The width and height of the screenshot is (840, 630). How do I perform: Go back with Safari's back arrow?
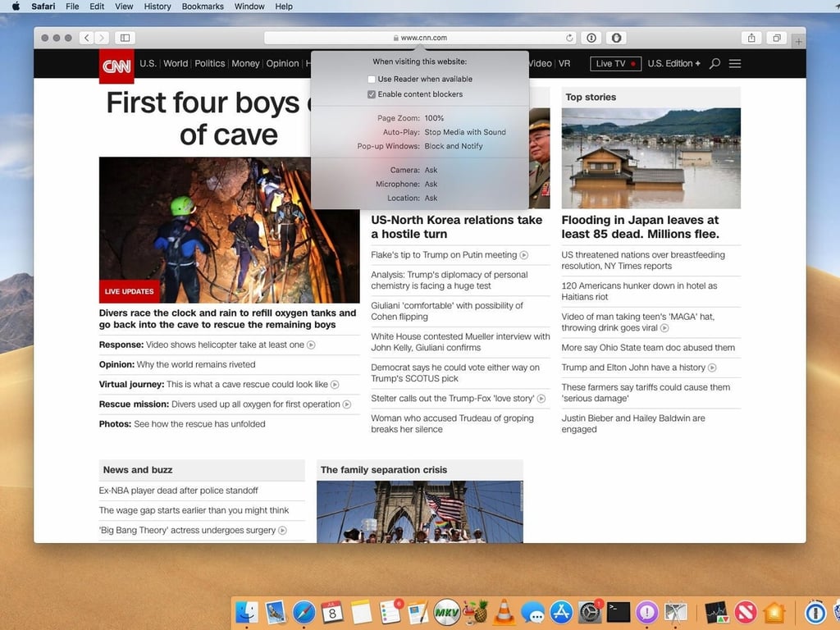pyautogui.click(x=87, y=38)
